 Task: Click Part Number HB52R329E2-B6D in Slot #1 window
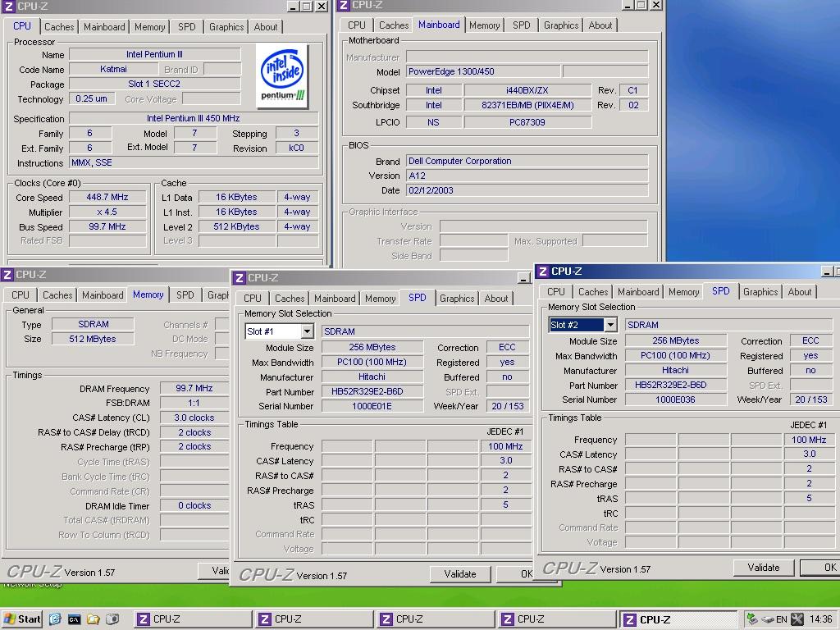(372, 391)
